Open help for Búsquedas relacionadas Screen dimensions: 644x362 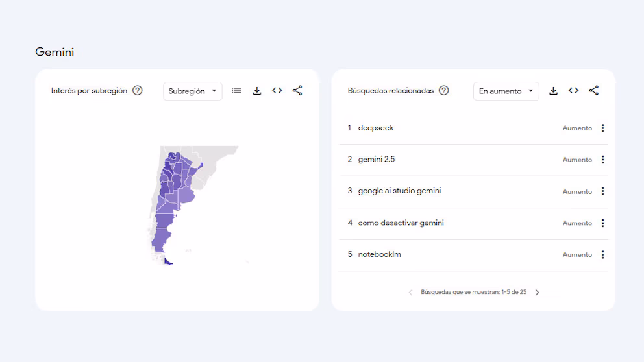(x=443, y=90)
